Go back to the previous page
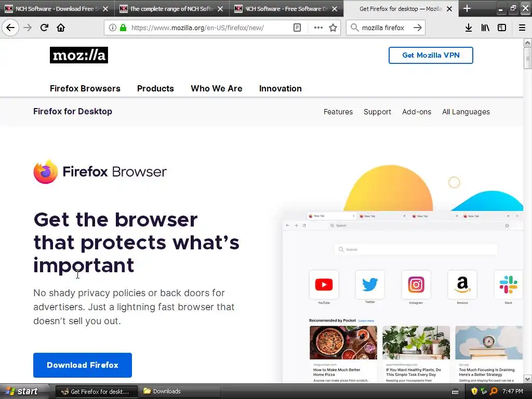Screen dimensions: 532x399 pyautogui.click(x=10, y=28)
